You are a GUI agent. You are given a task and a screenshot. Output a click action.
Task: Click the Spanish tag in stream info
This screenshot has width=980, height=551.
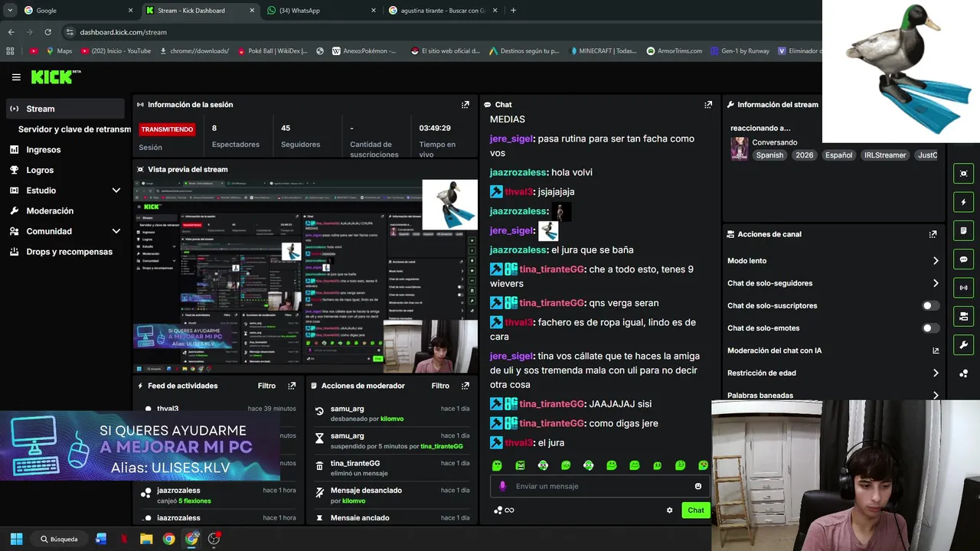(769, 155)
